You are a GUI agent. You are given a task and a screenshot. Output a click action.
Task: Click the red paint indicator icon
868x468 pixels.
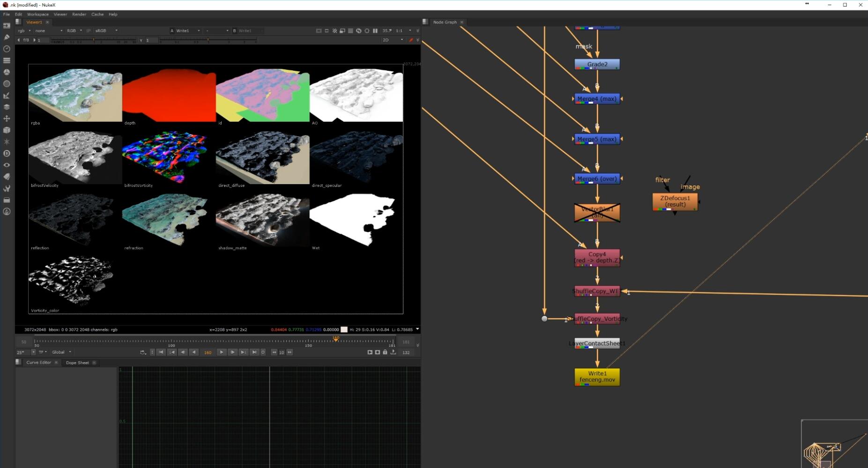[411, 40]
